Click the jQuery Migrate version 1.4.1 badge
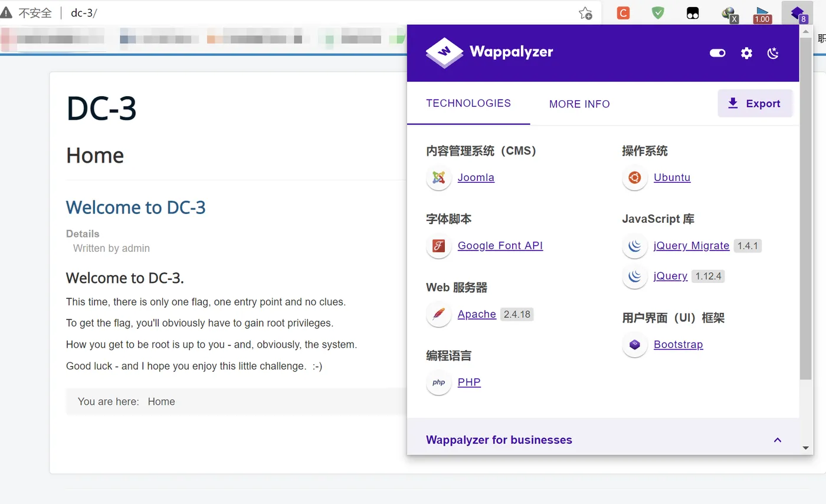 [748, 246]
